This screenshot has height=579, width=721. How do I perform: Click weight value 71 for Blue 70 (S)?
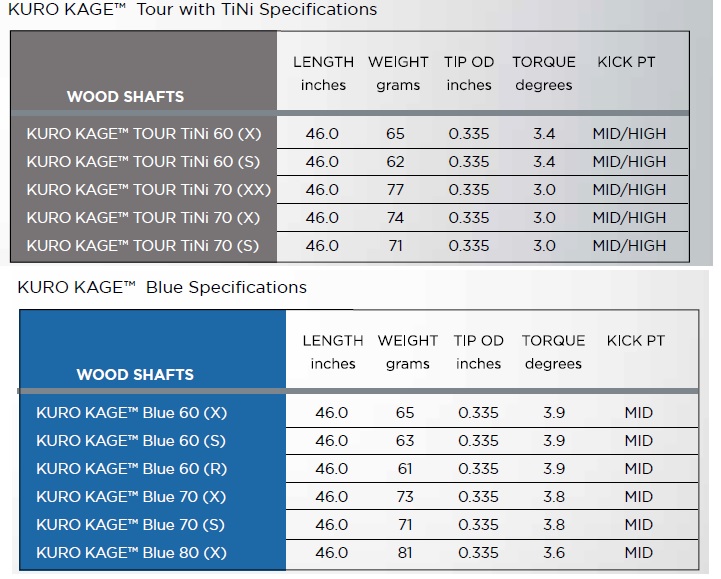(x=405, y=525)
